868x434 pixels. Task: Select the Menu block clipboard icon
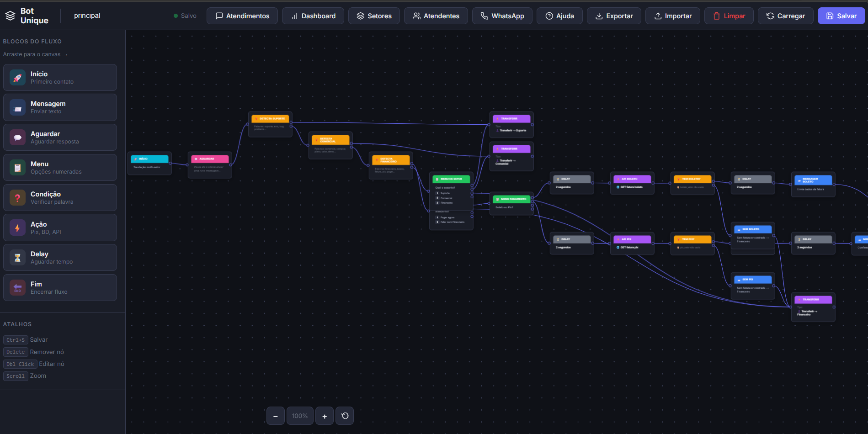[17, 168]
